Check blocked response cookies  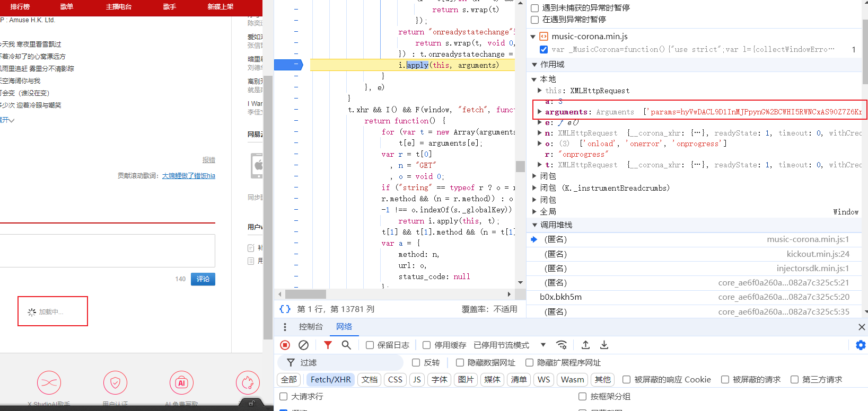pos(626,379)
